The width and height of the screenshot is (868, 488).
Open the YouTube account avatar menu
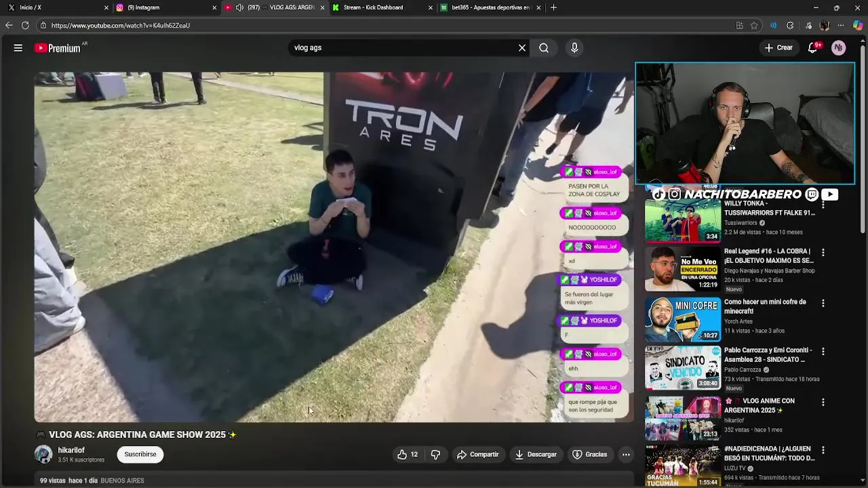[839, 47]
